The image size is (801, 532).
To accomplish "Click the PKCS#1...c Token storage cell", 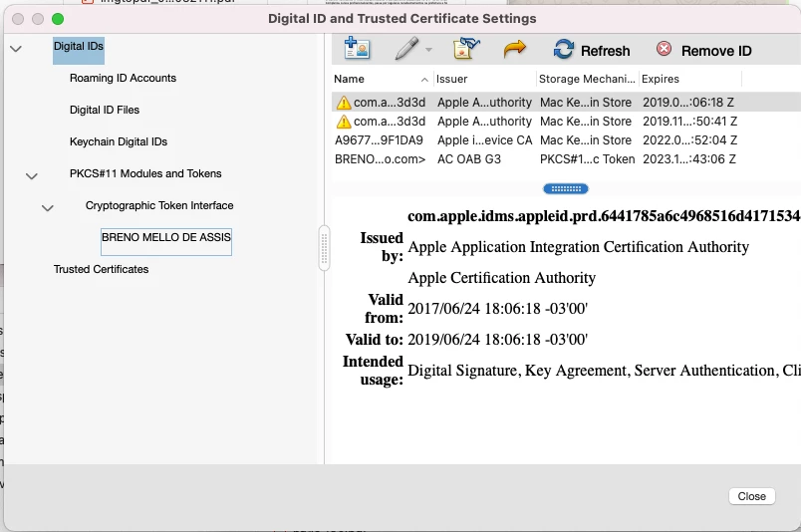I will [x=588, y=159].
